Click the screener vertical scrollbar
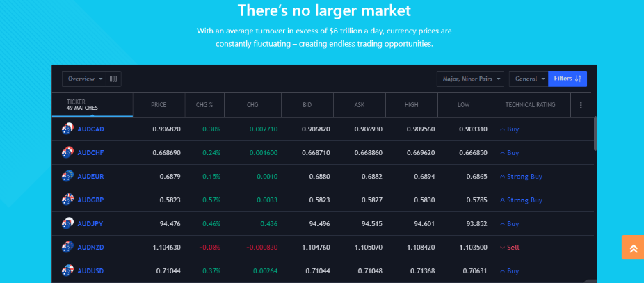 click(595, 132)
